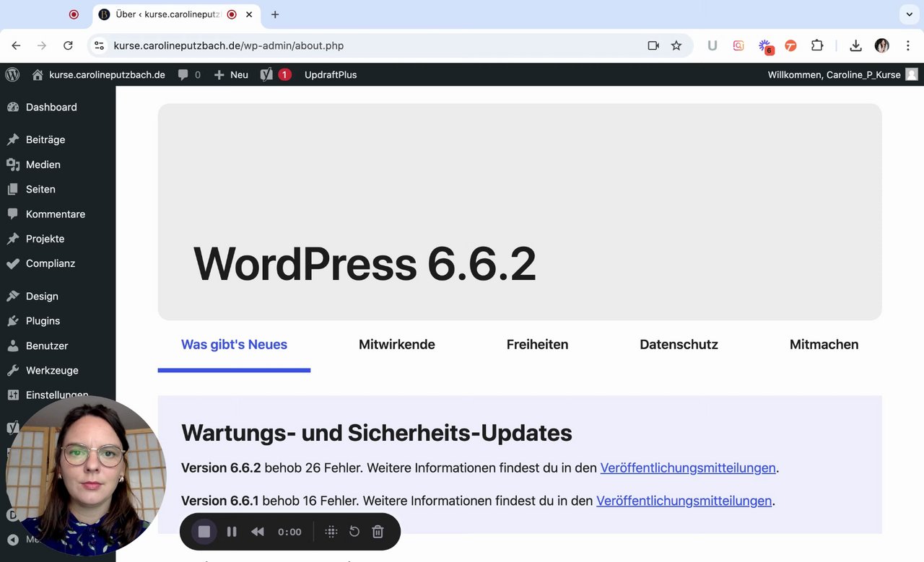Screen dimensions: 924x562
Task: Visit site kurse.carolineputzbach.de from admin bar
Action: tap(99, 74)
